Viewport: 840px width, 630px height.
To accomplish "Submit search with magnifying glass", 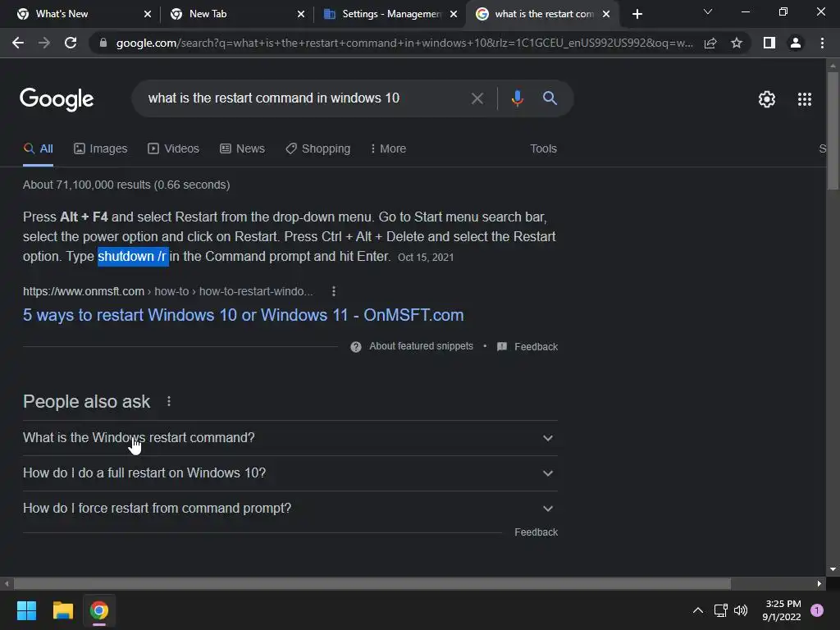I will tap(550, 98).
